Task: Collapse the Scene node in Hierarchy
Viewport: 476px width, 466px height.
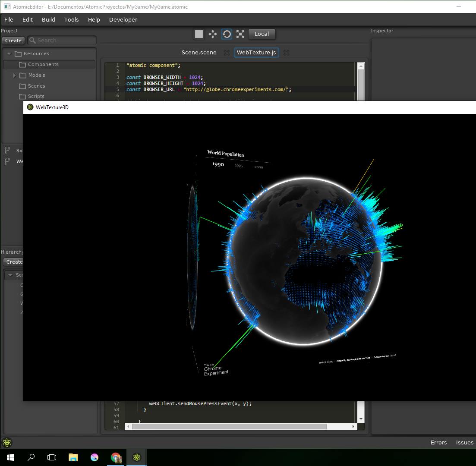Action: pos(10,275)
